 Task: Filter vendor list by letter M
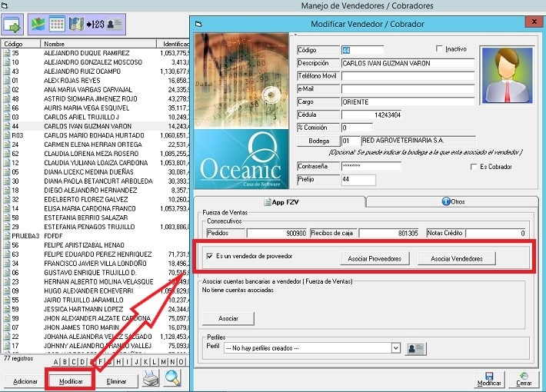point(165,361)
